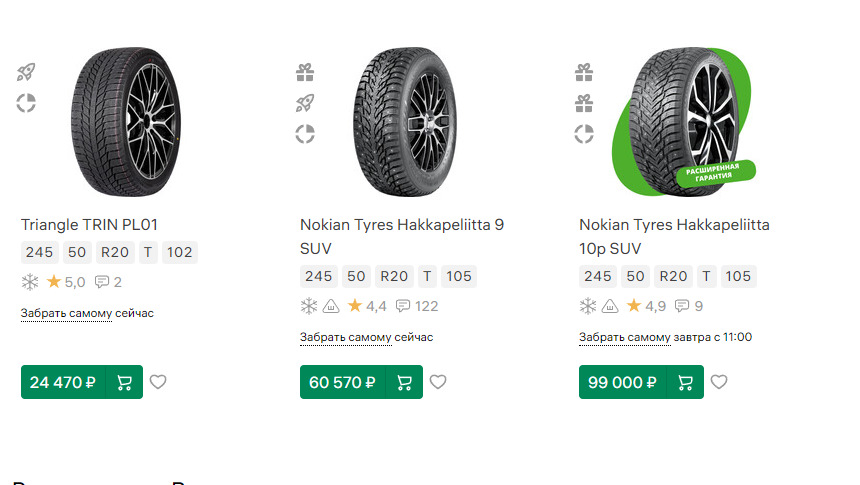860x485 pixels.
Task: Click top gift icon beside Hakkapeliitta 10p tire
Action: point(584,72)
